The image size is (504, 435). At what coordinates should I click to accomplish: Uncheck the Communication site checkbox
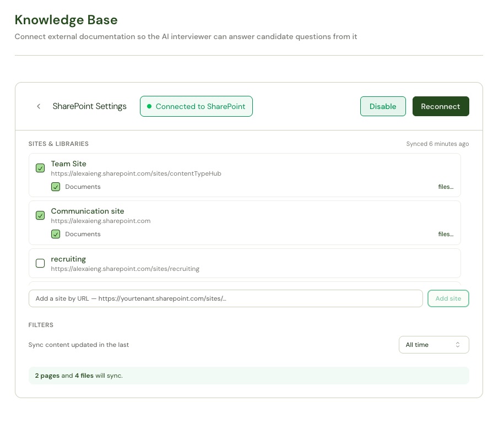[40, 215]
